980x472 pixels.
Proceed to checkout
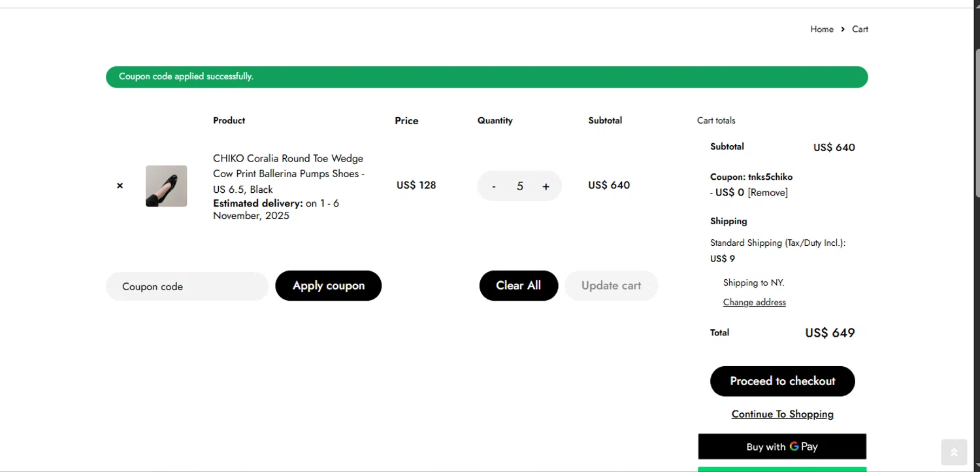pyautogui.click(x=783, y=381)
